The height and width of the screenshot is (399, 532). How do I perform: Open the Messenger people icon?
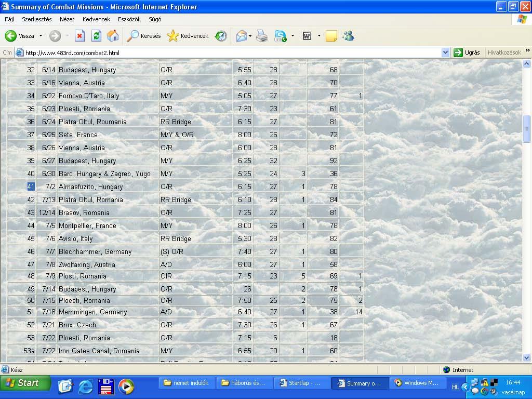pos(349,36)
